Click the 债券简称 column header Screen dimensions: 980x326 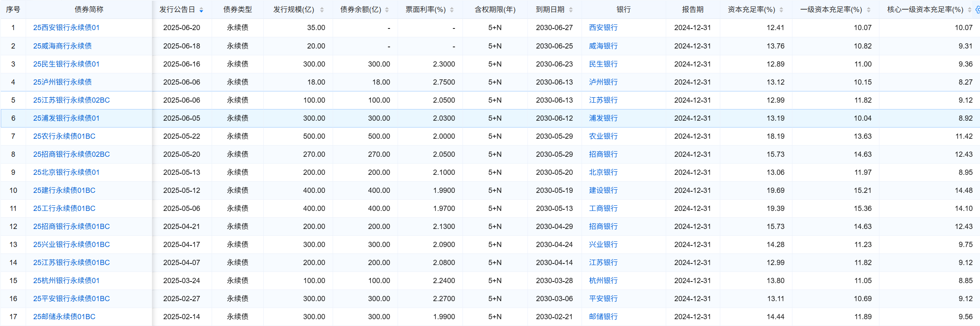point(89,10)
